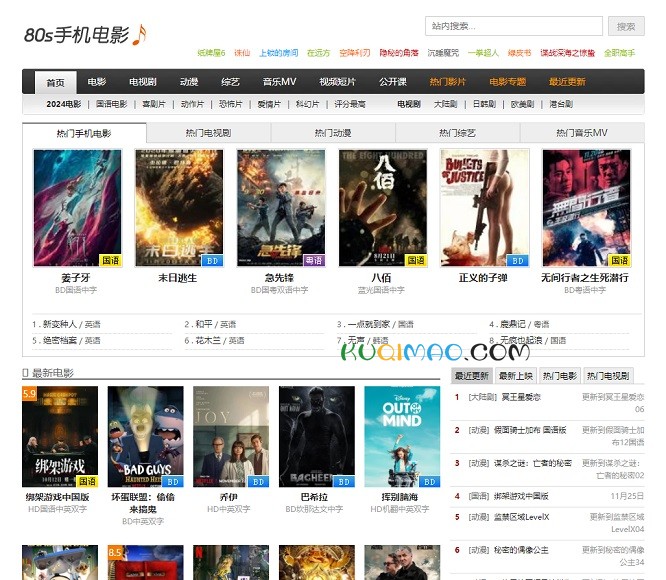This screenshot has width=666, height=580.
Task: Select the 评分最高 sub-navigation link
Action: [x=350, y=104]
